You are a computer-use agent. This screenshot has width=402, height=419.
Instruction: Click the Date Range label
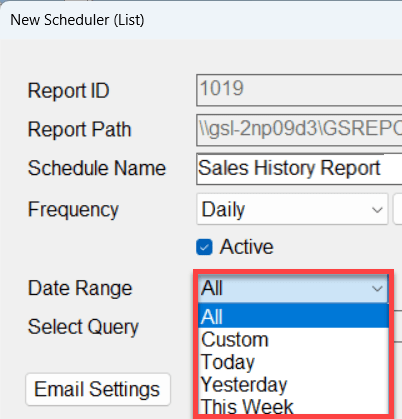tap(80, 288)
